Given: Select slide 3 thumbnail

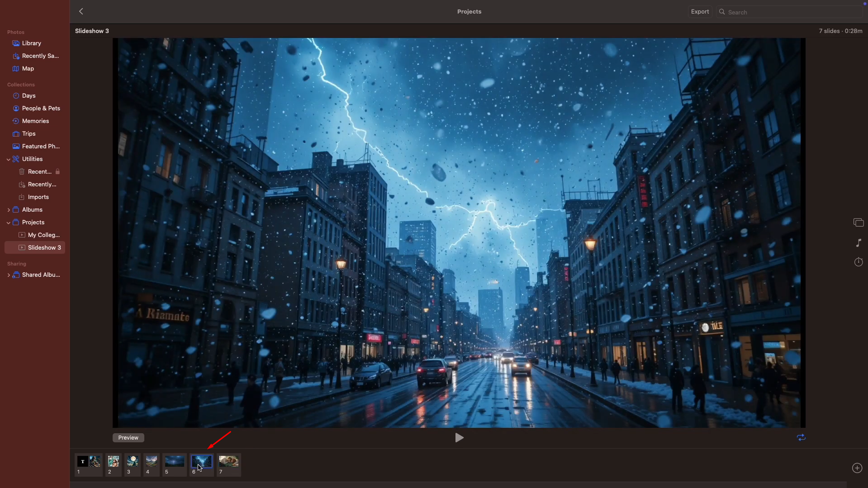Looking at the screenshot, I should pyautogui.click(x=133, y=464).
